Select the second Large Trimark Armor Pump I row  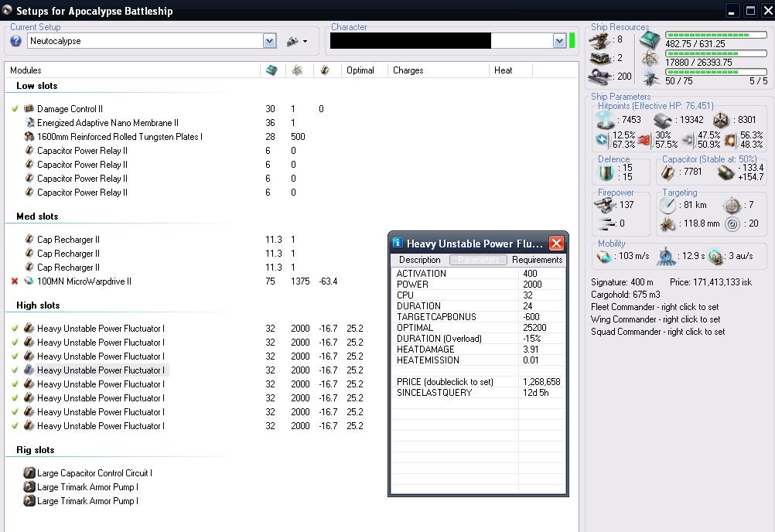pos(87,501)
